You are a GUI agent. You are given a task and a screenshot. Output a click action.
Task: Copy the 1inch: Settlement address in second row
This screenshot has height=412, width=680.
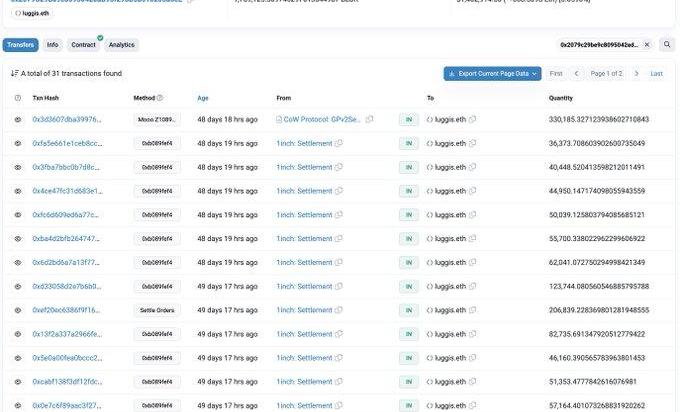(339, 143)
